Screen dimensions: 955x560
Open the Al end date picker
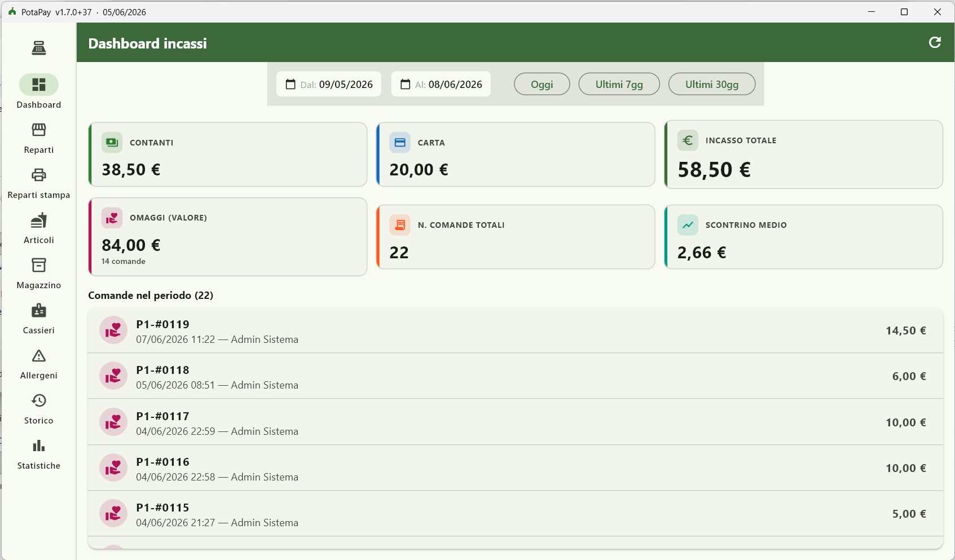441,84
